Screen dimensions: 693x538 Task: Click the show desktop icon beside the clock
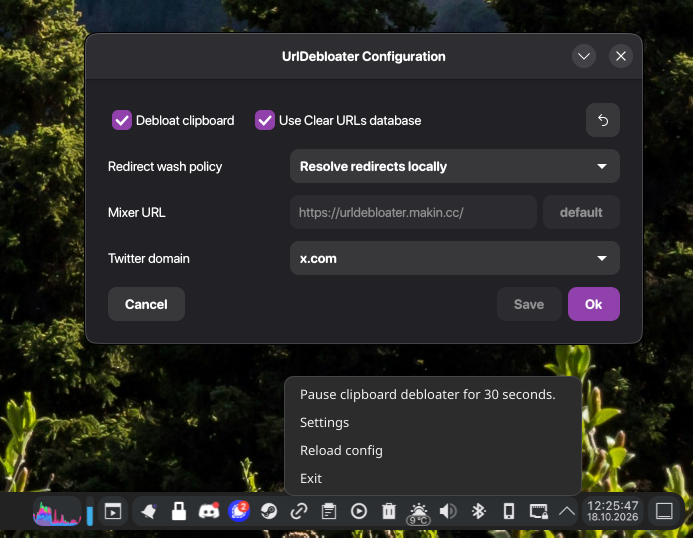[664, 511]
